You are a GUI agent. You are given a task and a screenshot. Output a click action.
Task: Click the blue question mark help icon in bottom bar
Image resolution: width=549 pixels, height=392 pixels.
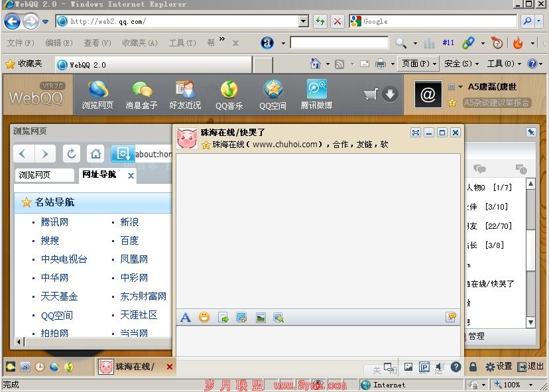pos(456,367)
